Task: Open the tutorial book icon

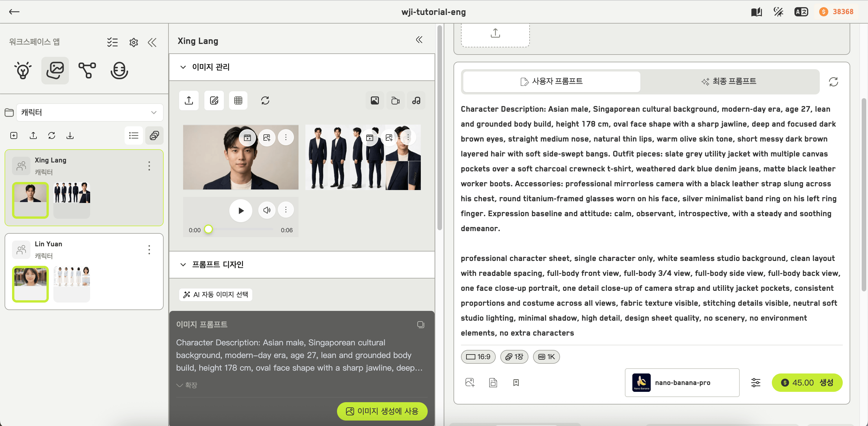Action: coord(756,12)
